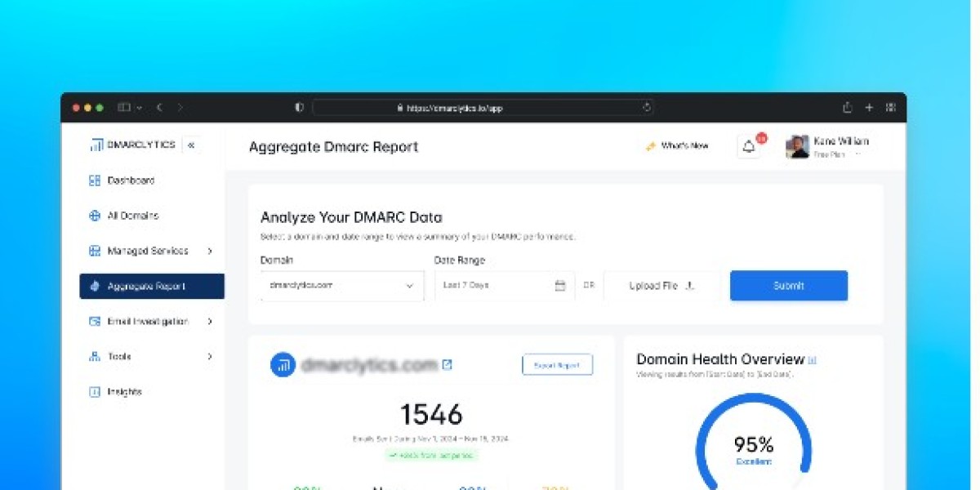Image resolution: width=980 pixels, height=490 pixels.
Task: Select Aggregate Report in the sidebar
Action: 152,286
